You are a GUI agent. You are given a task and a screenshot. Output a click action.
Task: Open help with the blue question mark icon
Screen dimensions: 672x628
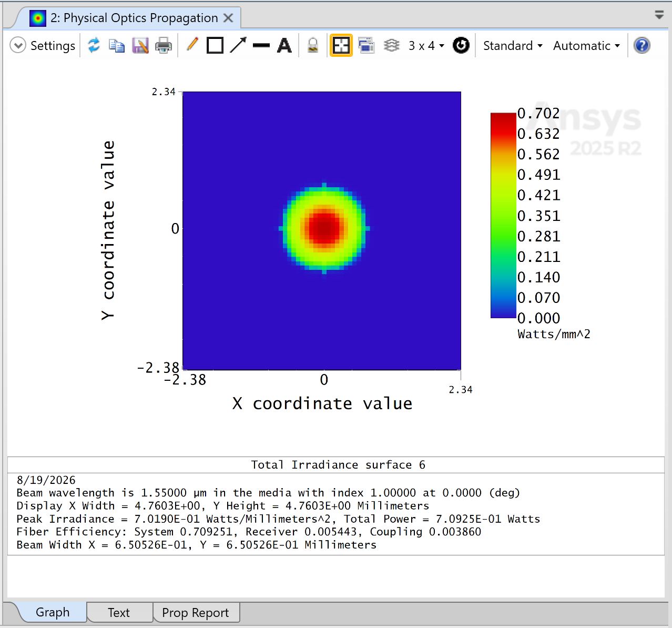pos(642,45)
